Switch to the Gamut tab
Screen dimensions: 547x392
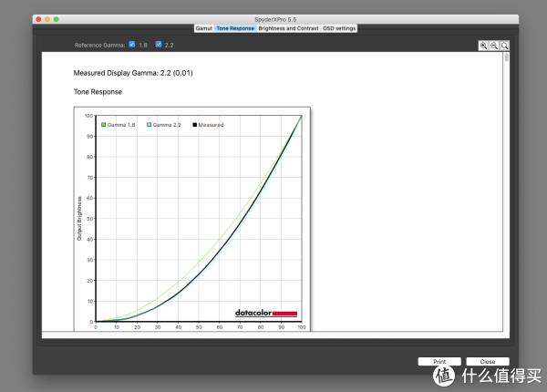[203, 28]
